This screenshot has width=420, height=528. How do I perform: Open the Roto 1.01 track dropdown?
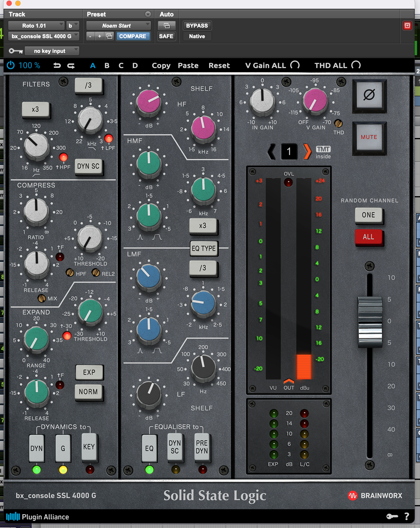[36, 26]
